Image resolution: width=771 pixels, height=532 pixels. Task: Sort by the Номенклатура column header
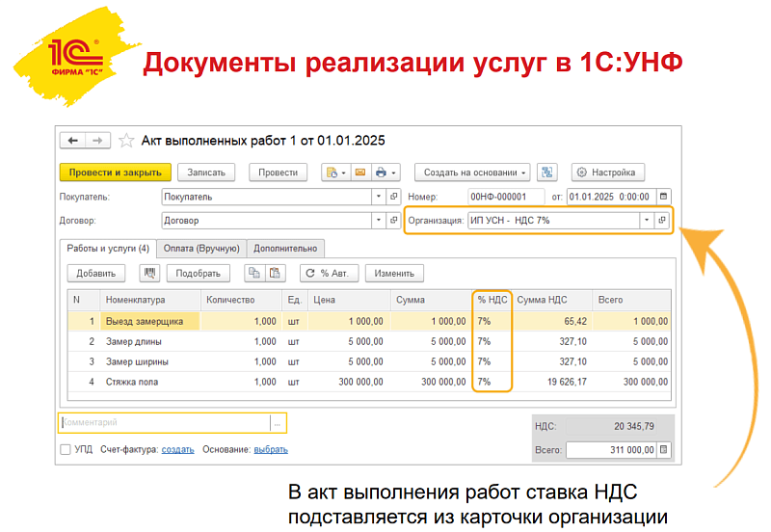(x=150, y=300)
